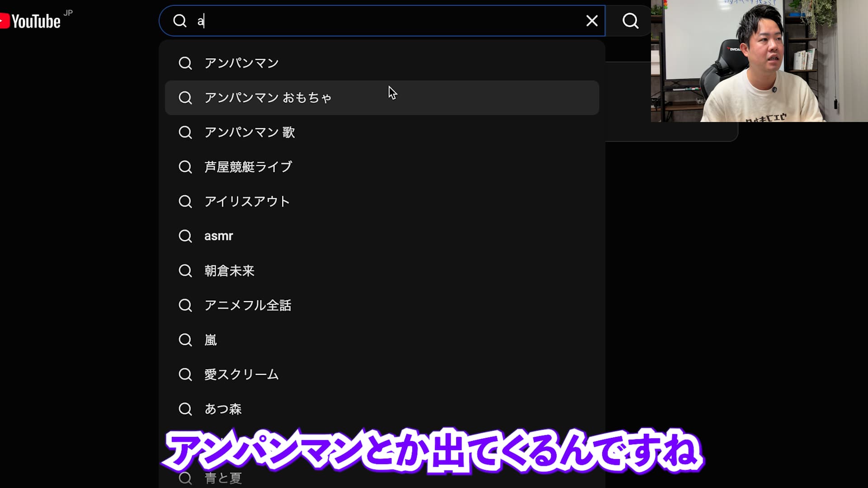
Task: Select 青と夏 suggestion at bottom
Action: click(223, 478)
